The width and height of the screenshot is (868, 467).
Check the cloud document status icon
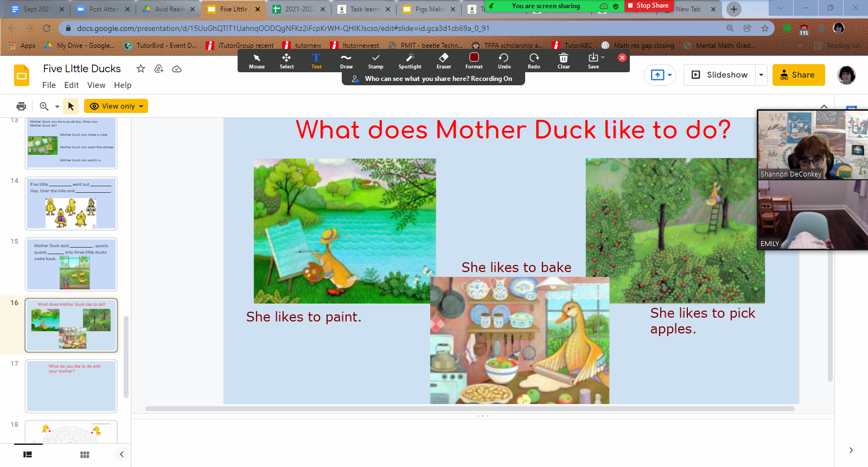coord(177,69)
